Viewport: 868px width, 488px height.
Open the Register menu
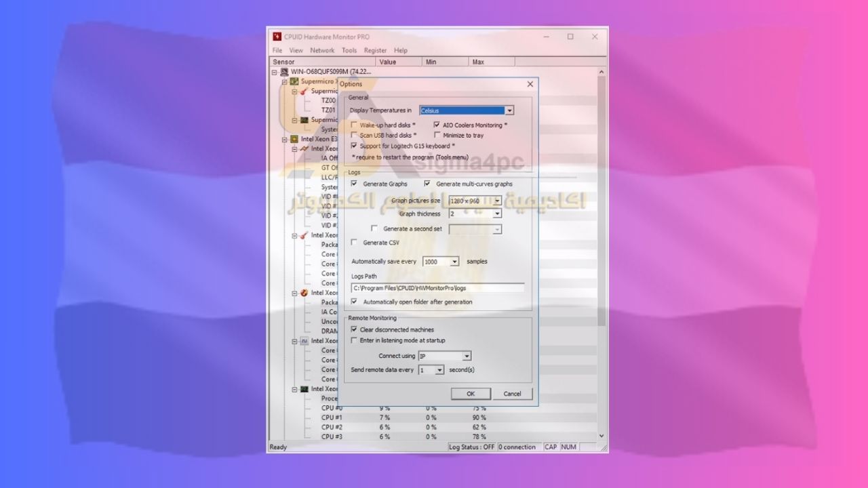tap(375, 50)
